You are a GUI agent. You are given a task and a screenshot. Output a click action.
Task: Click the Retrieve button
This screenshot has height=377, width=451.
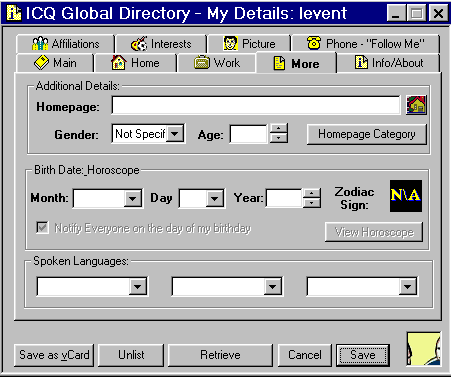point(220,355)
